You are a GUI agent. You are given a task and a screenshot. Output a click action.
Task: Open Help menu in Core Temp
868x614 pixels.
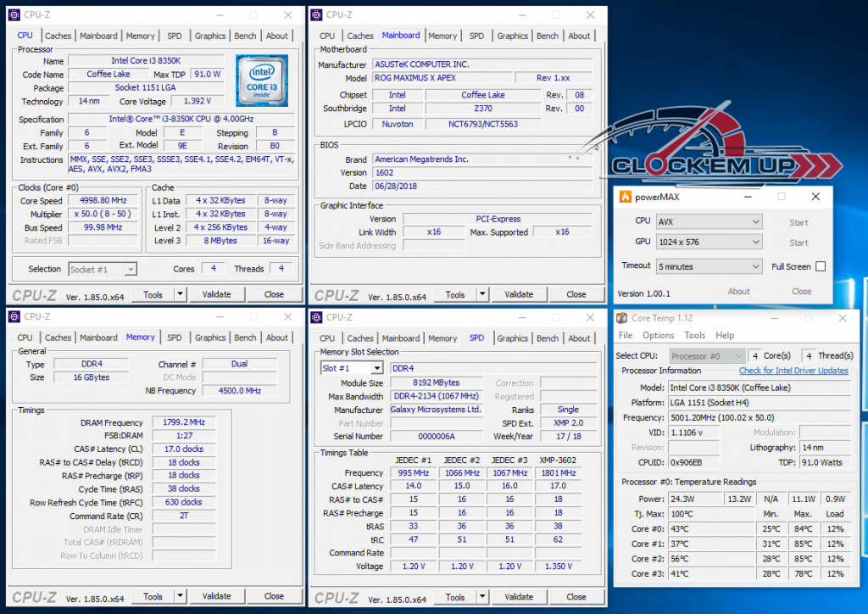pos(725,336)
